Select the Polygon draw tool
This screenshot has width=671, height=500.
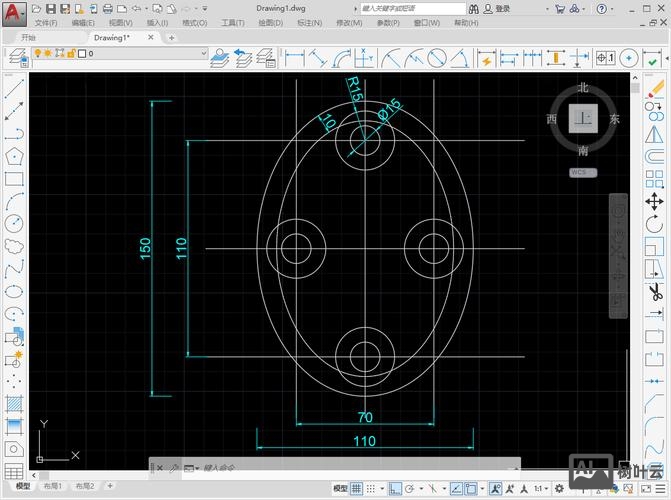pos(13,156)
